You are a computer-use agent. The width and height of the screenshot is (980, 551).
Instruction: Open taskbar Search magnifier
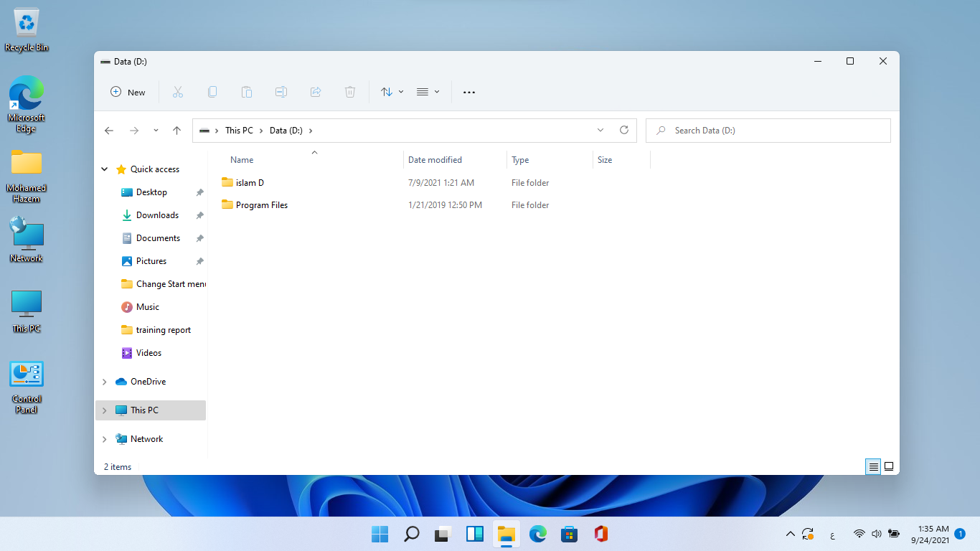tap(412, 534)
